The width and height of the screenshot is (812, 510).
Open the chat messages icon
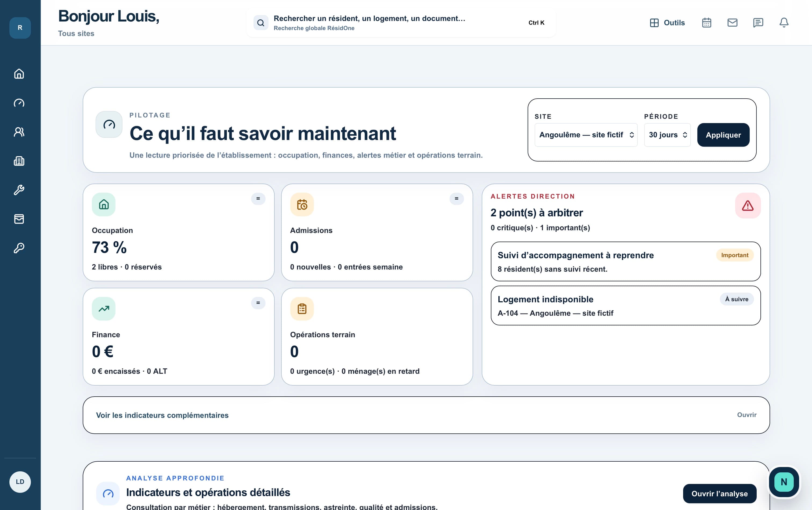758,23
